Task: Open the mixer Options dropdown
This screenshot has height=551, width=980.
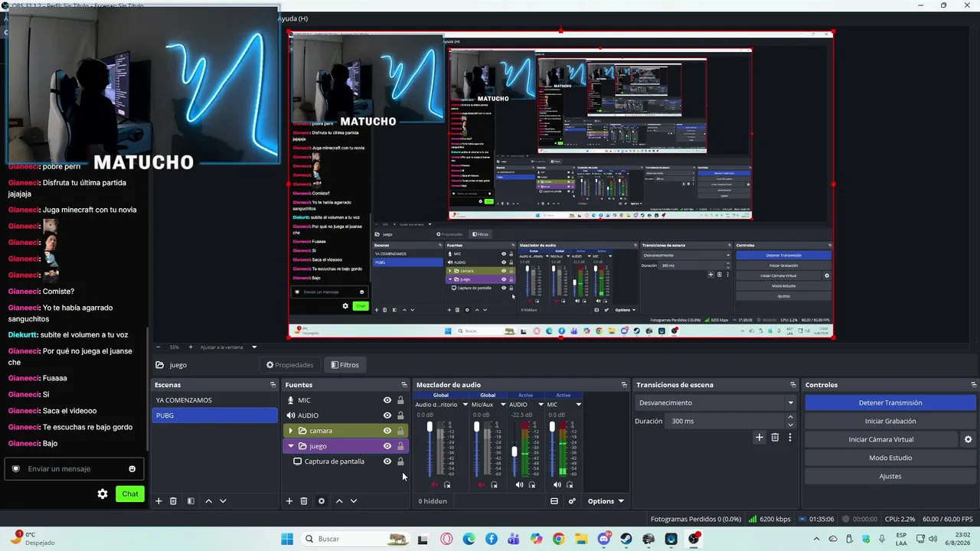Action: pos(605,501)
